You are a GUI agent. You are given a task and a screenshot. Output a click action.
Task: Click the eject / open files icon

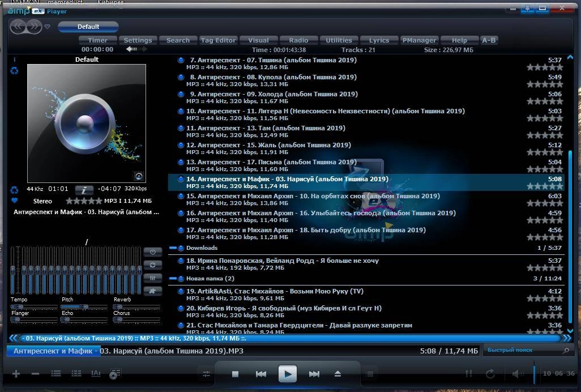(338, 374)
